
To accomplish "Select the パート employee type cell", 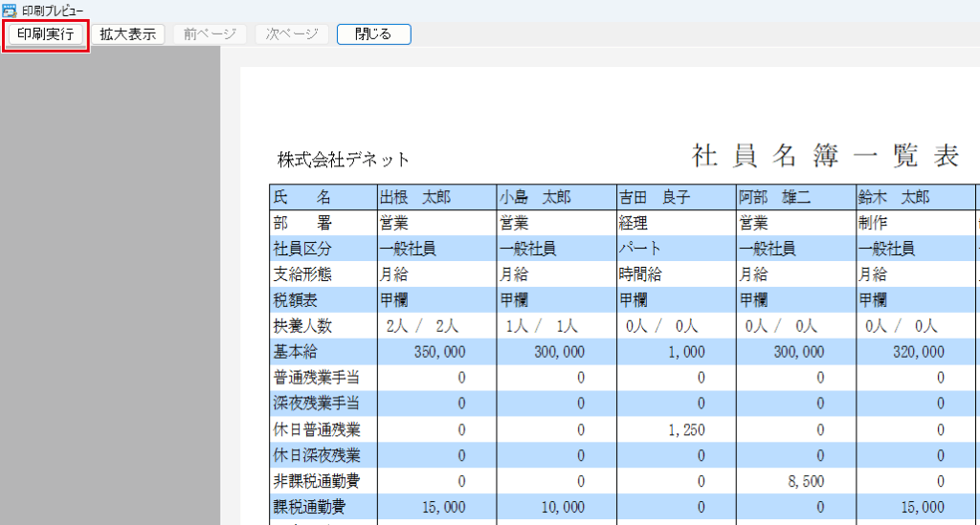I will click(x=640, y=249).
